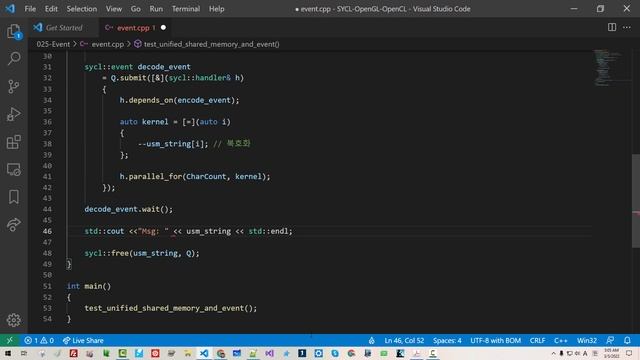Open the Help menu

click(216, 9)
